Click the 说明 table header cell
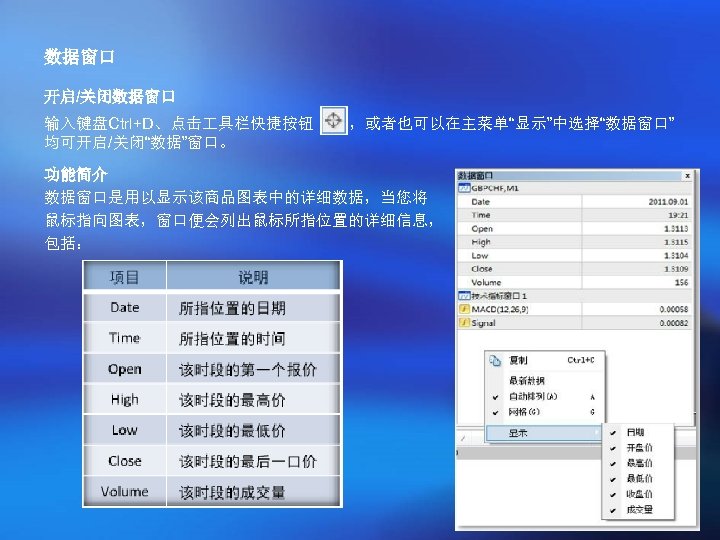Screen dimensions: 720x540 pos(253,276)
